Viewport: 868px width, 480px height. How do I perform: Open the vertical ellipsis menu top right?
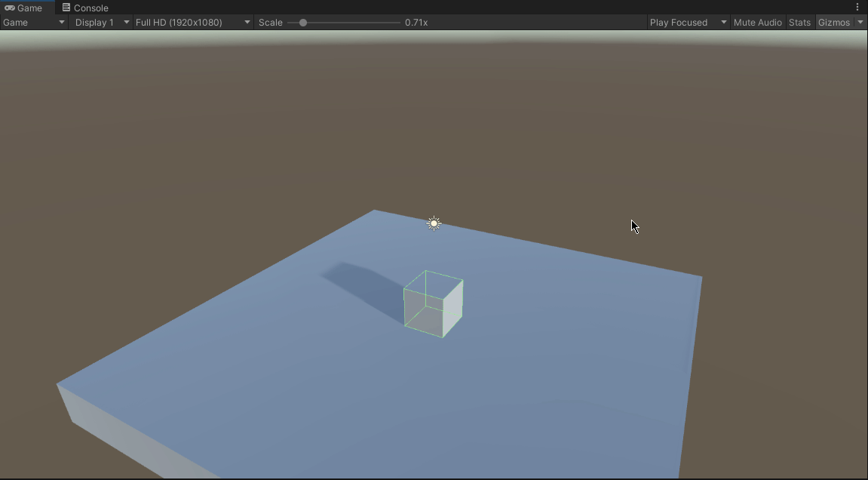pos(857,7)
